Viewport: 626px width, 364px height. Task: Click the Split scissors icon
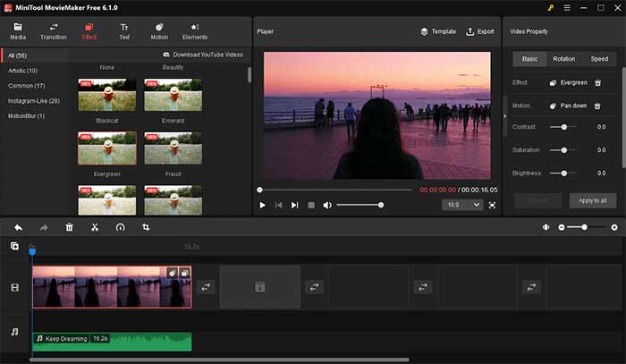point(94,227)
